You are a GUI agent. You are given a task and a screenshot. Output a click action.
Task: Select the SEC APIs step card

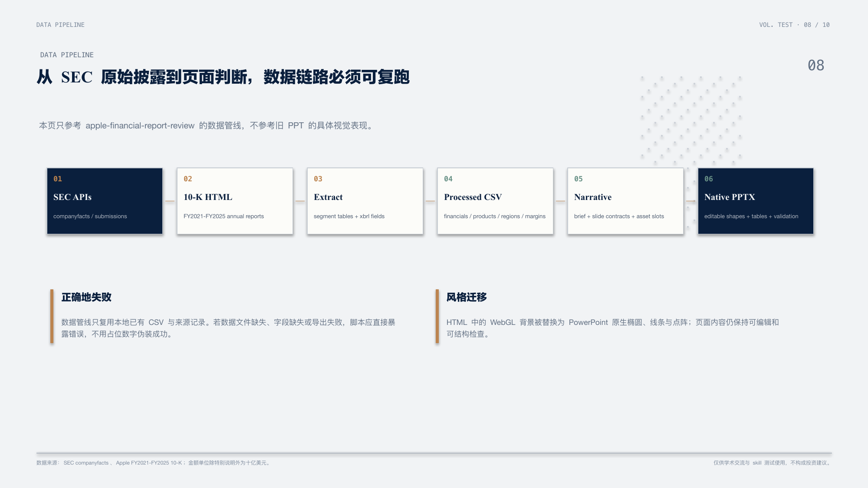pyautogui.click(x=105, y=201)
